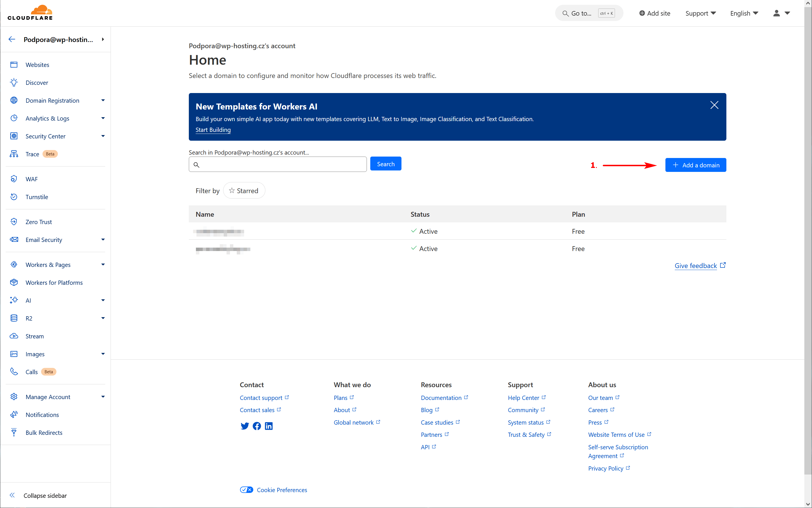Screen dimensions: 812x508
Task: Expand the R2 submenu arrow
Action: tap(103, 318)
